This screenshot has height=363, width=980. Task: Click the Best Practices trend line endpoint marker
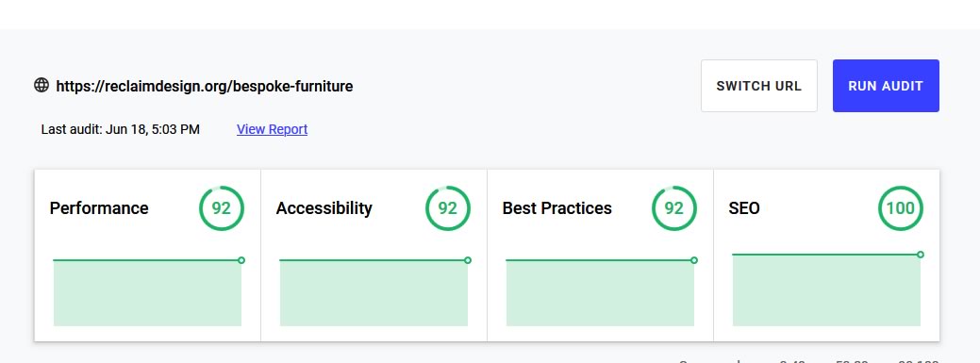(x=694, y=260)
